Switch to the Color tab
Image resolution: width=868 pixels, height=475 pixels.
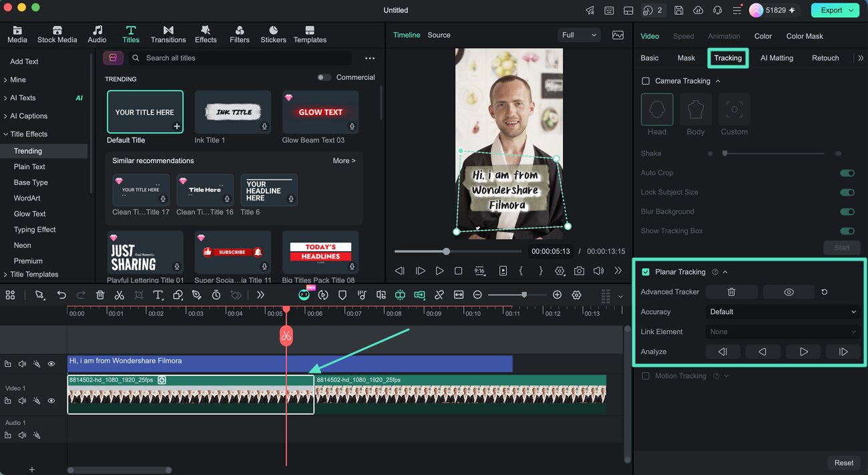pos(763,36)
